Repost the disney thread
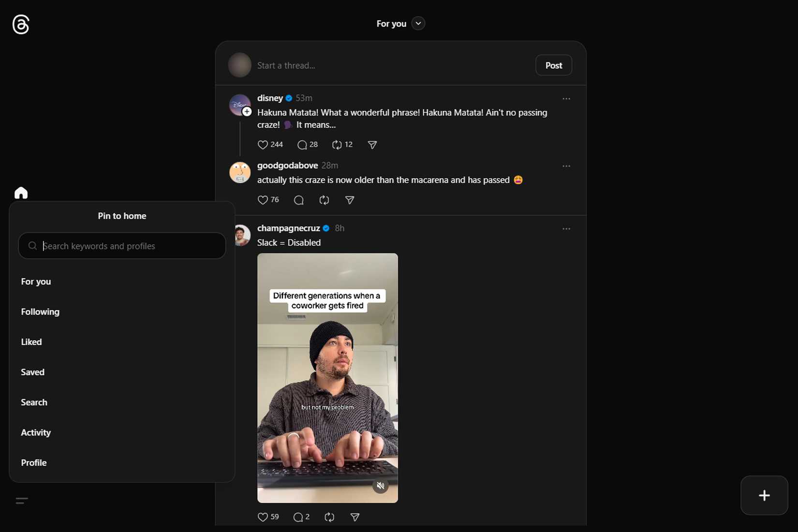The image size is (798, 532). pyautogui.click(x=337, y=145)
